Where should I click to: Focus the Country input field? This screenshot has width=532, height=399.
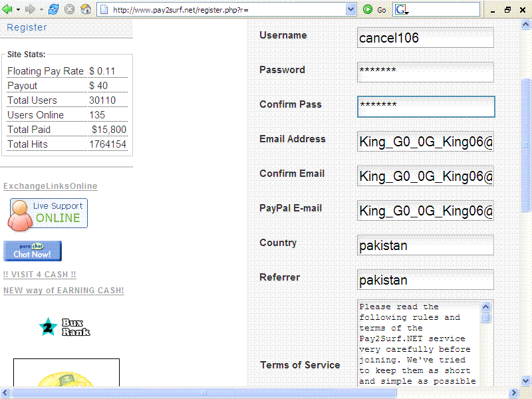425,245
